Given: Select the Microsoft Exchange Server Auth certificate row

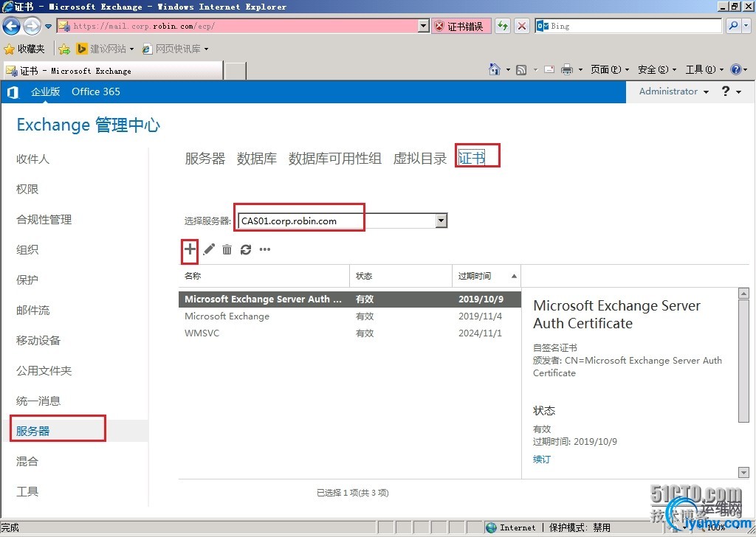Looking at the screenshot, I should click(349, 299).
